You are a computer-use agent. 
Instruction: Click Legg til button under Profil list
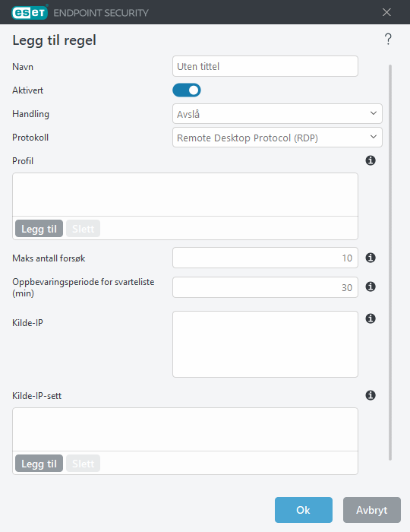39,229
